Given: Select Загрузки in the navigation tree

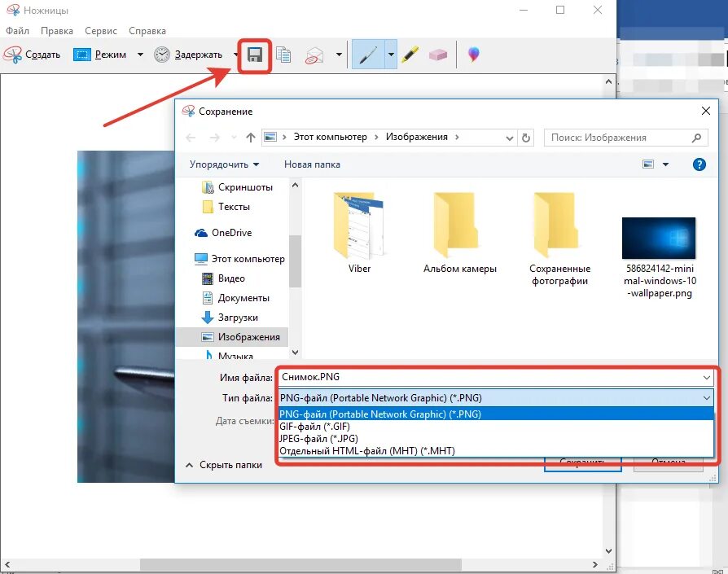Looking at the screenshot, I should (x=230, y=318).
